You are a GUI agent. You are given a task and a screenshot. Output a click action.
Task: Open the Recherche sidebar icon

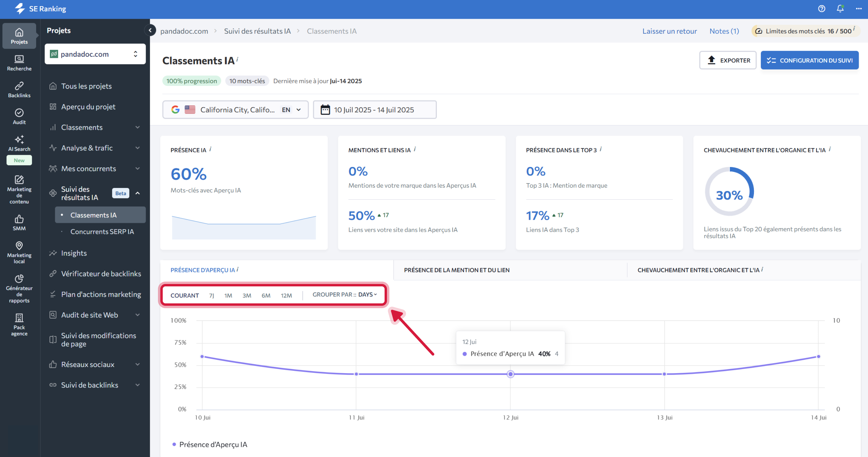click(x=19, y=63)
